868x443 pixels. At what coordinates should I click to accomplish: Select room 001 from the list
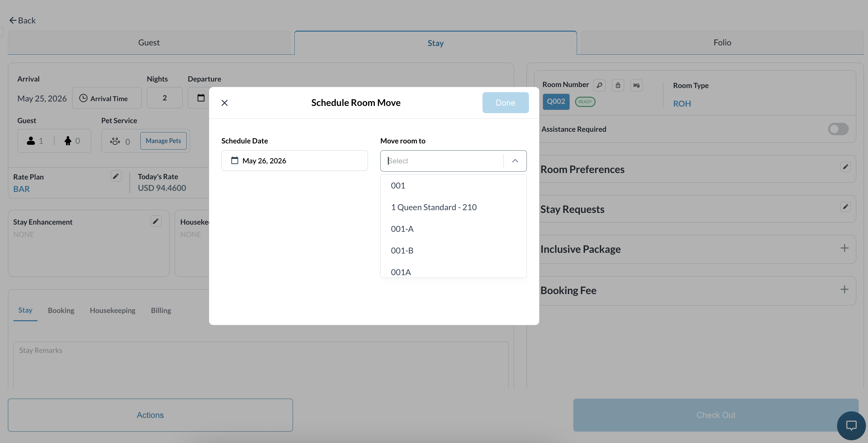[x=454, y=186]
